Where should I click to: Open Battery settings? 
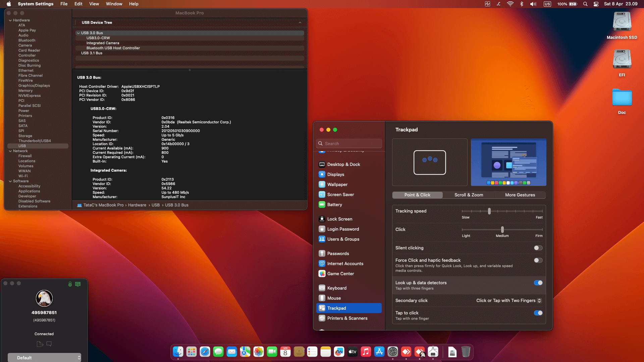[x=349, y=204]
